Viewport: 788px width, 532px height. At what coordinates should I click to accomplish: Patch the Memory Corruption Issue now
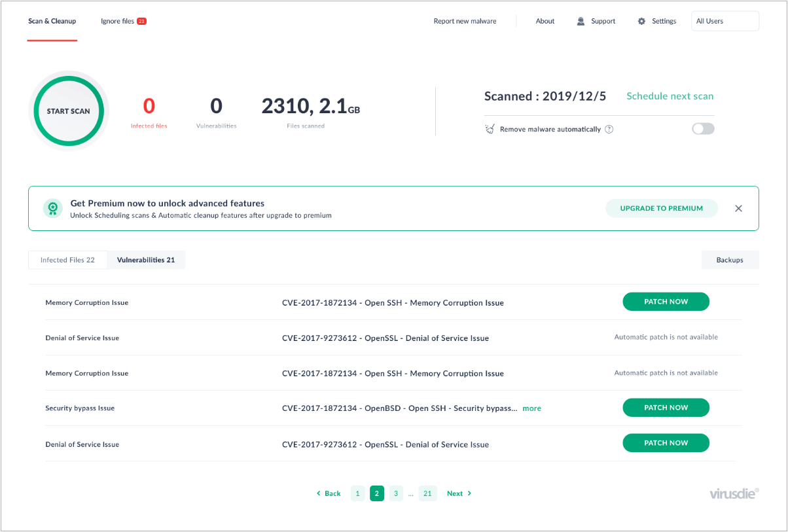666,302
